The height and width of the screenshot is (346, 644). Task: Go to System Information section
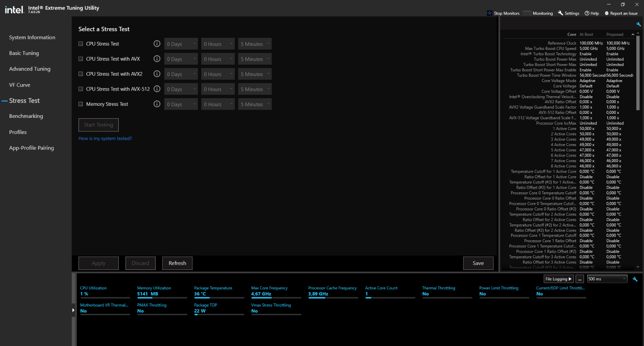click(32, 37)
